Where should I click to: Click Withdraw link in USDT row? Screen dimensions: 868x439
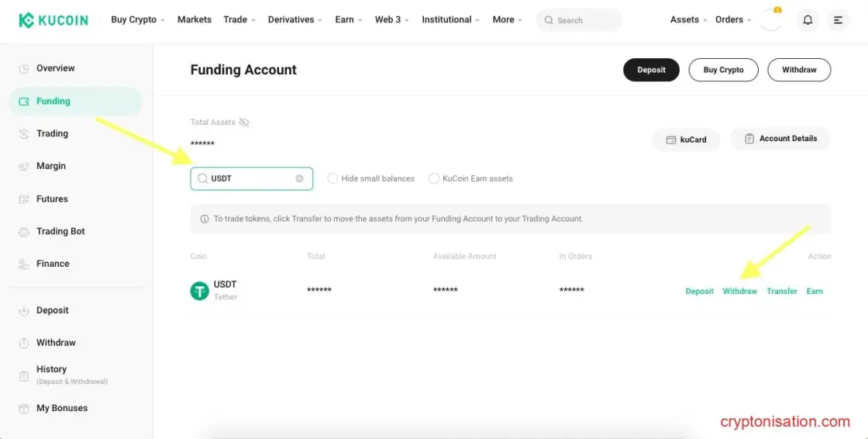[x=739, y=291]
